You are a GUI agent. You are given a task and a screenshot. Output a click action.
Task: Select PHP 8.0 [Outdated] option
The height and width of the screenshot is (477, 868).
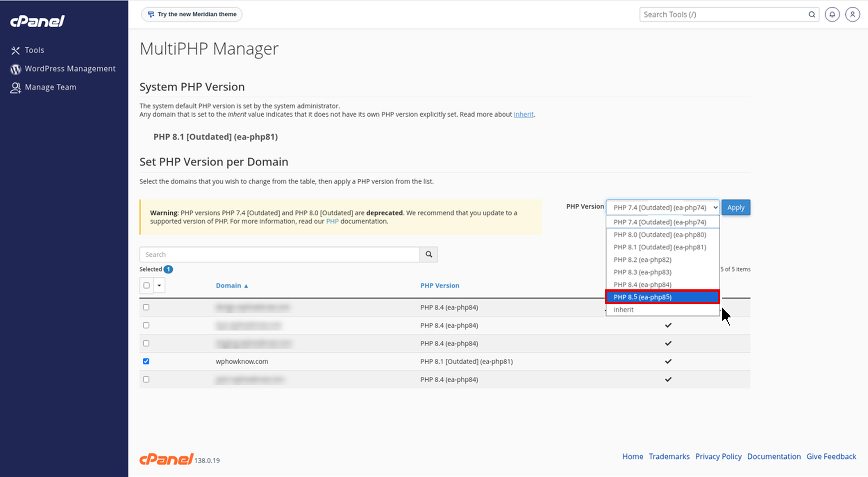[663, 235]
